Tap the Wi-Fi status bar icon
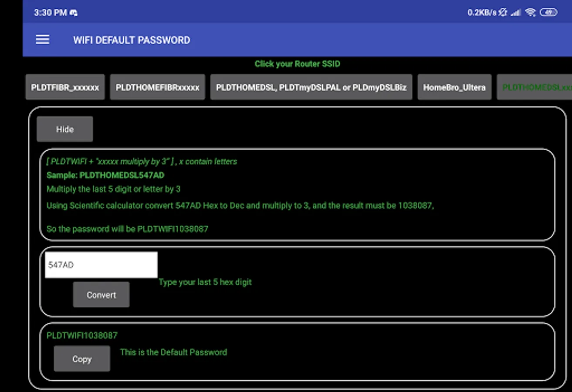The height and width of the screenshot is (392, 572). tap(530, 13)
